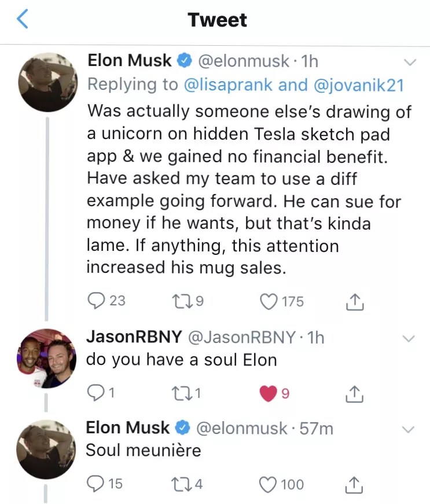View JasonRBNY's profile photo
This screenshot has width=430, height=504.
[46, 359]
